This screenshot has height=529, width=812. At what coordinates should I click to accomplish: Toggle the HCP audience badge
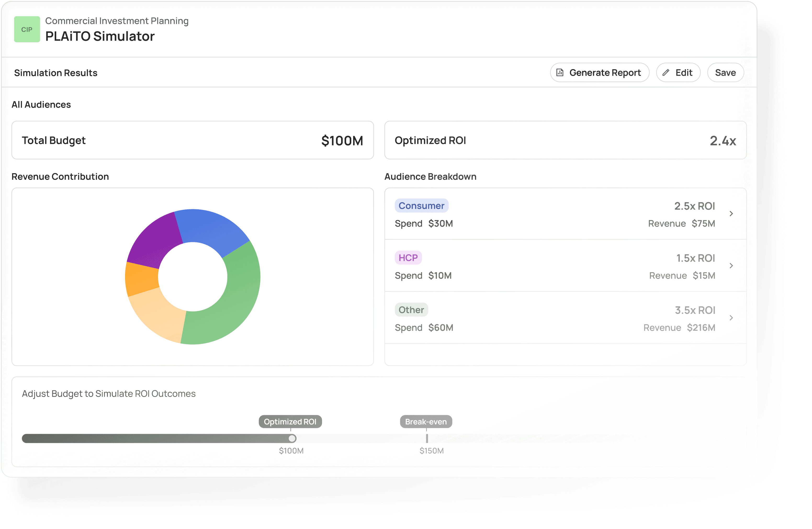pyautogui.click(x=408, y=257)
